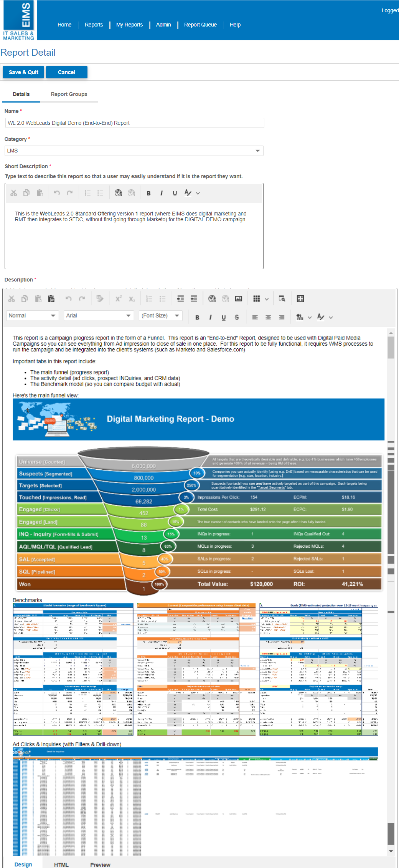Apply foreground text color in Description editor

pyautogui.click(x=321, y=317)
